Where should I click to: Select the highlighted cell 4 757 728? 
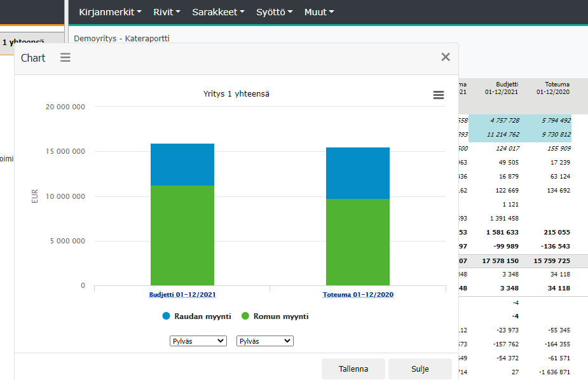tap(504, 120)
